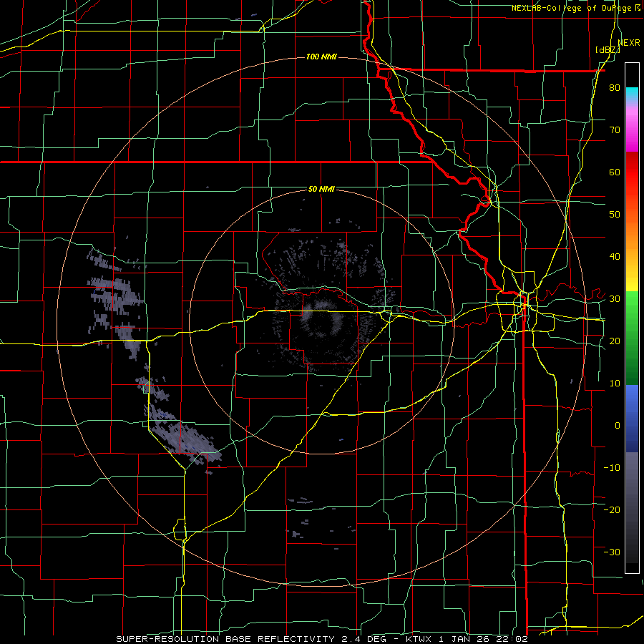Click the 30 value on the dBZ scale
The height and width of the screenshot is (644, 644).
point(615,299)
